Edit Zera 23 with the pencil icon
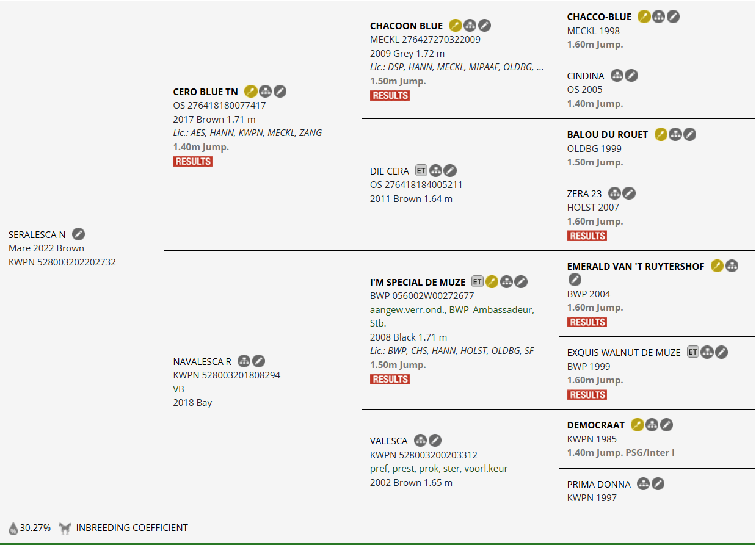This screenshot has height=545, width=756. [x=629, y=193]
